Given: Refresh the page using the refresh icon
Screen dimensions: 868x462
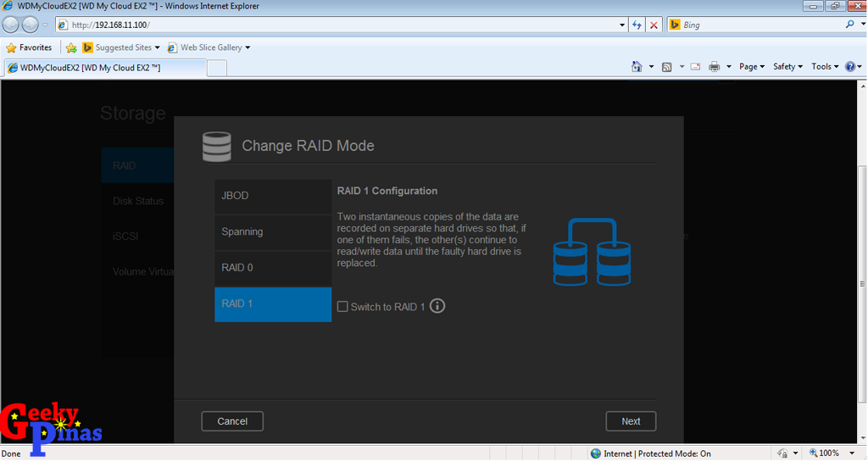Looking at the screenshot, I should (637, 25).
